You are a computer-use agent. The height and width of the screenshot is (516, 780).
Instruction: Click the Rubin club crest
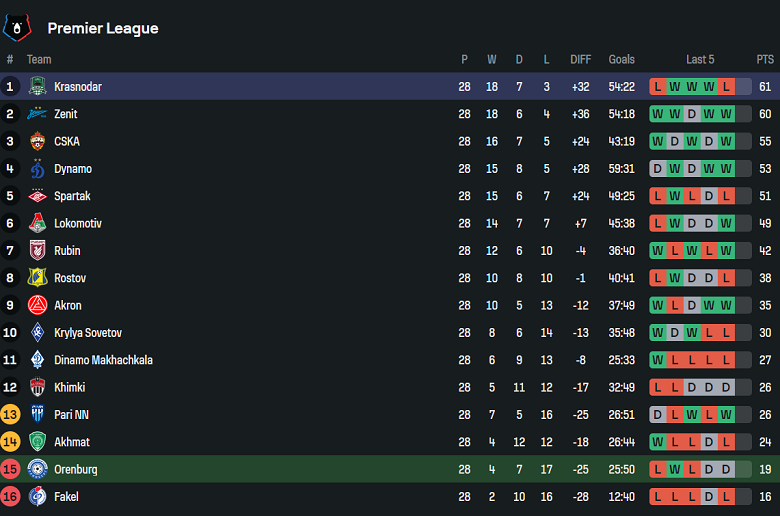37,251
